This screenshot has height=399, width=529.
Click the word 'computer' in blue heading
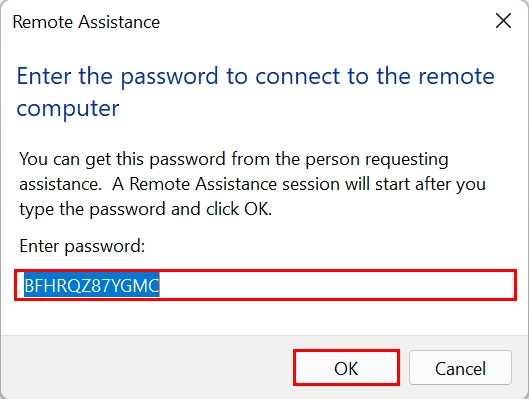pyautogui.click(x=68, y=109)
